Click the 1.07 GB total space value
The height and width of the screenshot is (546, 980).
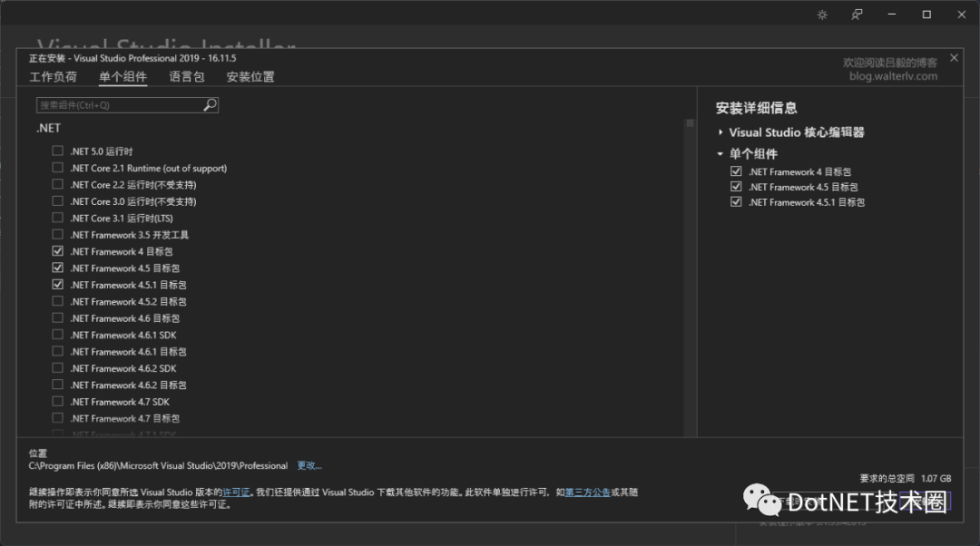coord(936,479)
